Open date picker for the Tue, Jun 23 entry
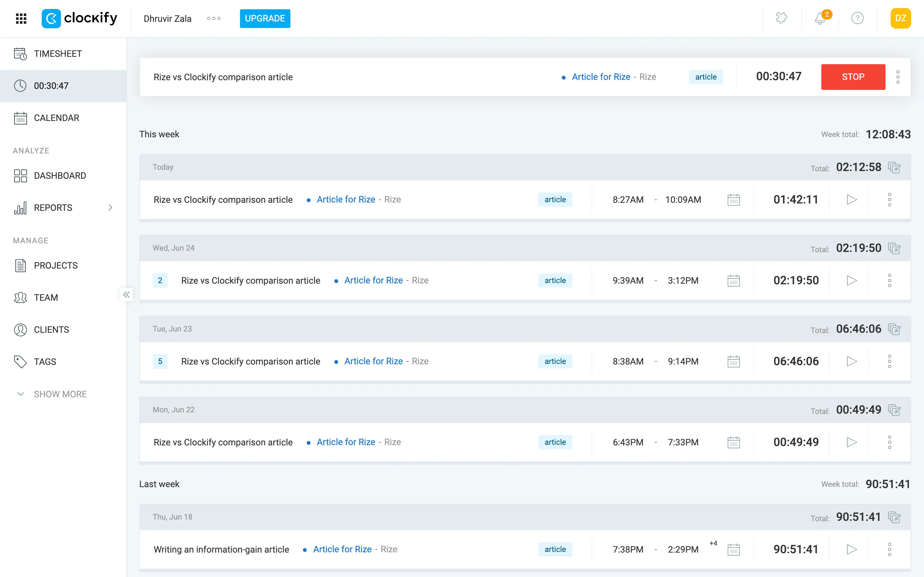 coord(733,361)
